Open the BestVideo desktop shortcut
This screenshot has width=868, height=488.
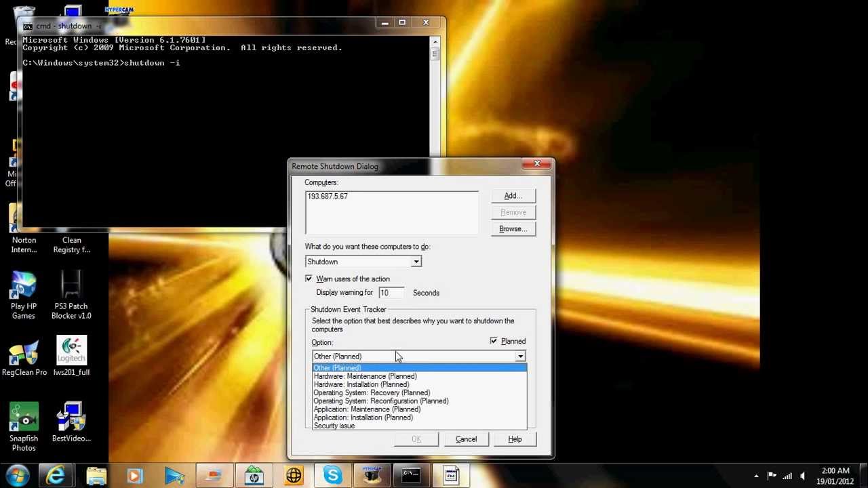[71, 423]
